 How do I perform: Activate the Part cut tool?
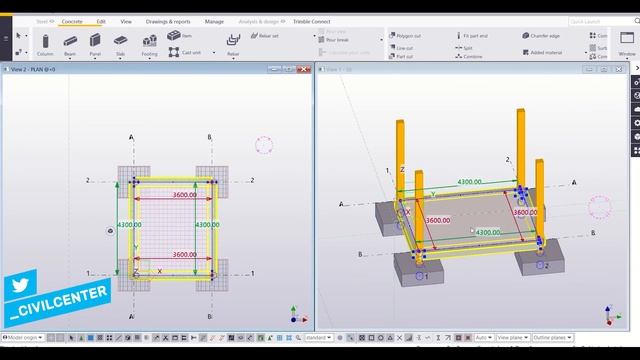[x=401, y=56]
